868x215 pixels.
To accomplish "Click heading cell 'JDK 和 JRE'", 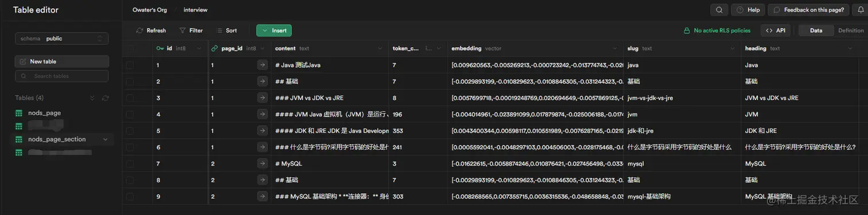I will [800, 131].
